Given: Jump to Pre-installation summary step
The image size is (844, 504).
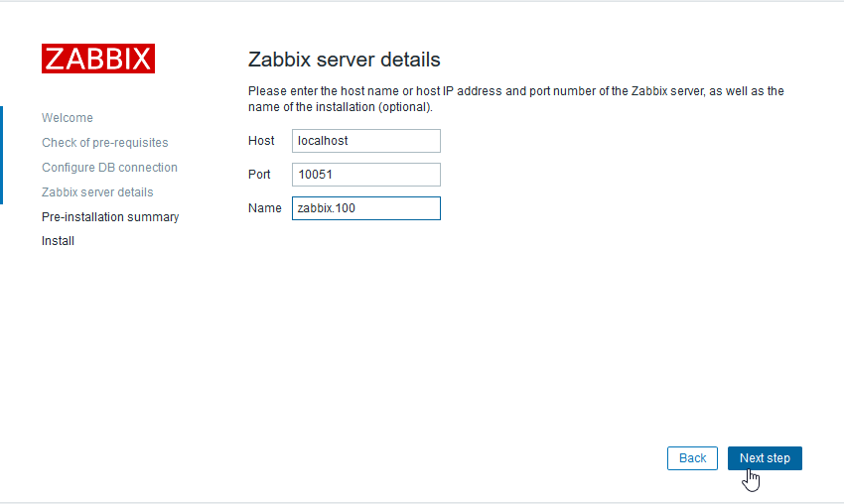Looking at the screenshot, I should [110, 216].
